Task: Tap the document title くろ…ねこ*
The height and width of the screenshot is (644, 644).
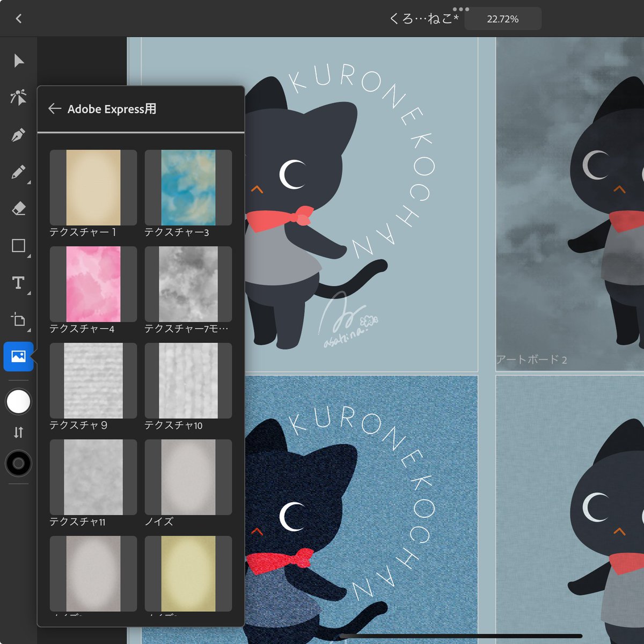Action: [x=424, y=19]
